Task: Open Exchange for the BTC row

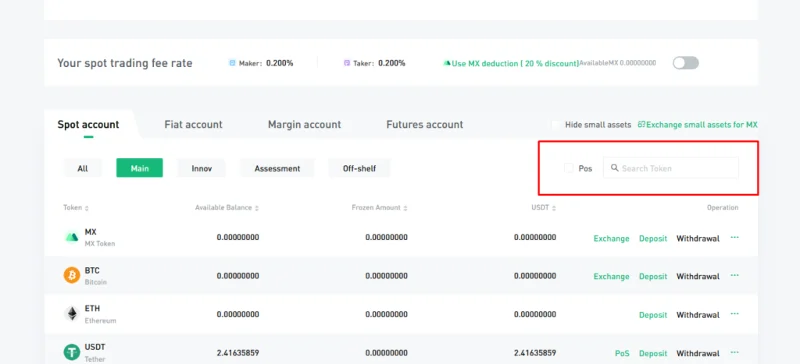Action: click(x=611, y=276)
